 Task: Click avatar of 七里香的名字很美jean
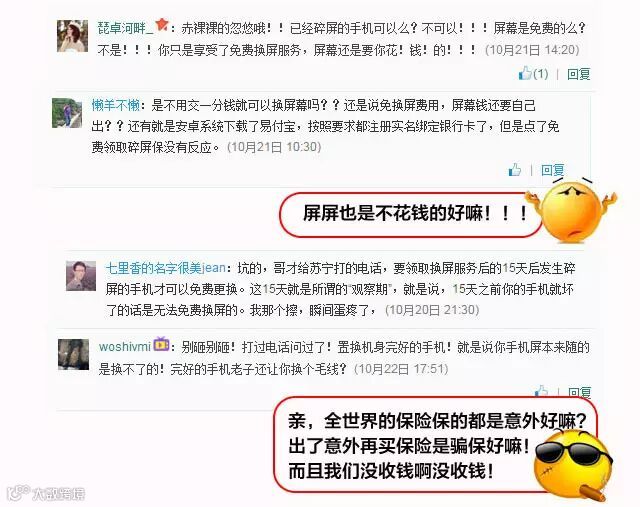pos(81,276)
